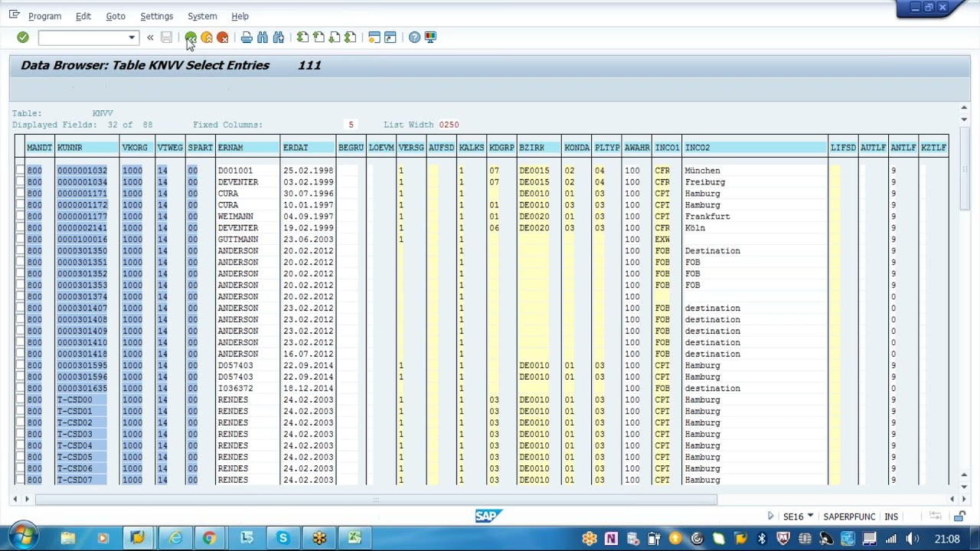Go to the previous page icon

(x=318, y=37)
